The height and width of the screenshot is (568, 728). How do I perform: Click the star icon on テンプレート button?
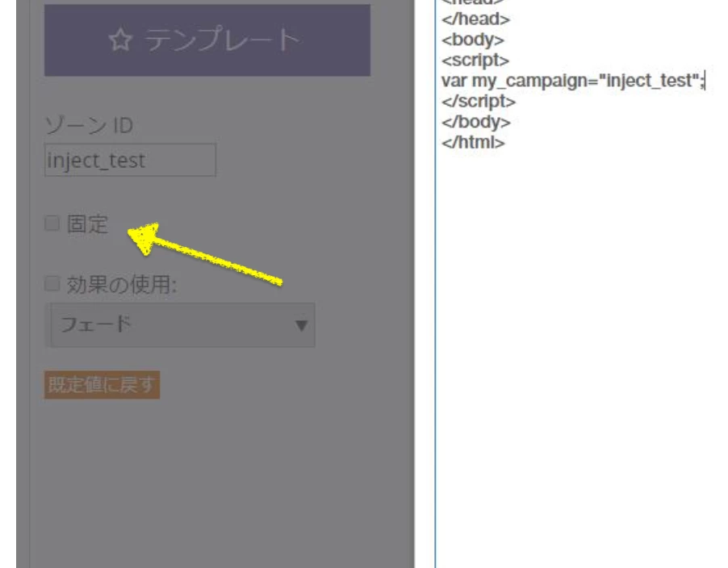pyautogui.click(x=121, y=40)
